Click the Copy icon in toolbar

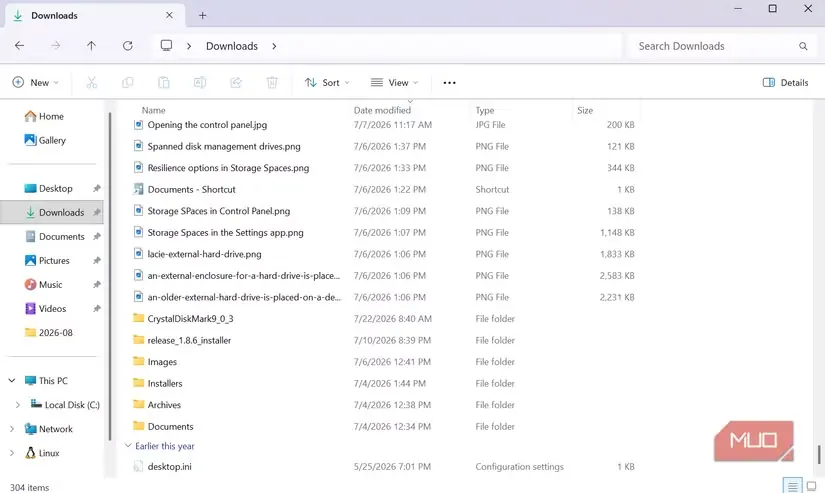127,83
